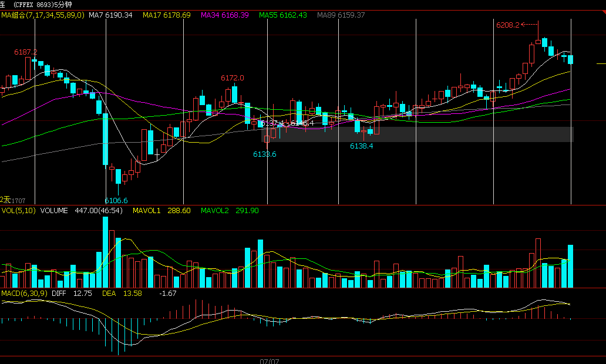Click the 07/07 date marker on time axis
The image size is (606, 364).
pos(270,361)
